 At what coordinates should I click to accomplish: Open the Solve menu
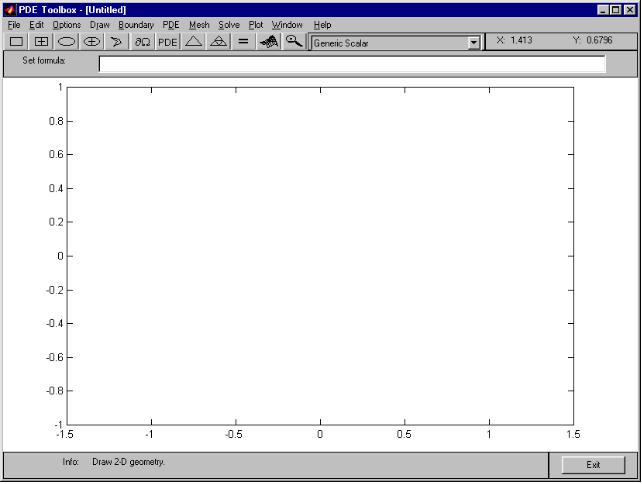point(228,25)
